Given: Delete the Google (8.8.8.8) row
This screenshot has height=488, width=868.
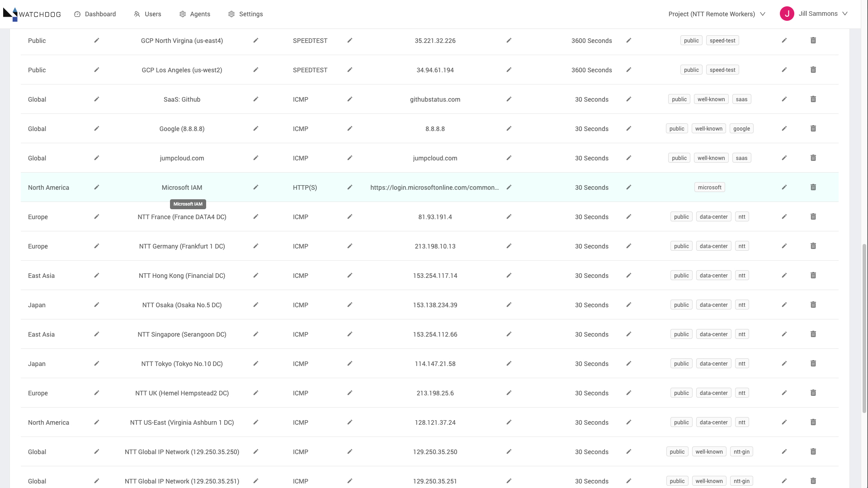Looking at the screenshot, I should [813, 128].
